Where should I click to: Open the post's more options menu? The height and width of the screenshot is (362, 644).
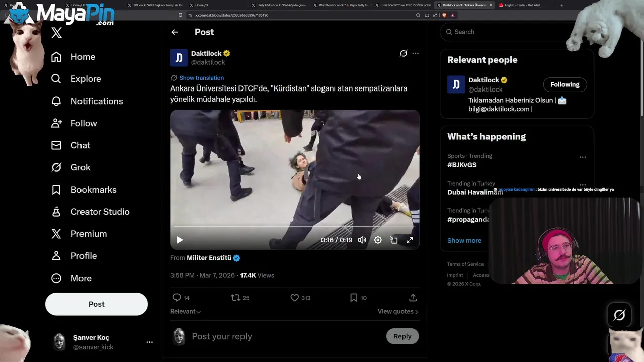pos(415,53)
